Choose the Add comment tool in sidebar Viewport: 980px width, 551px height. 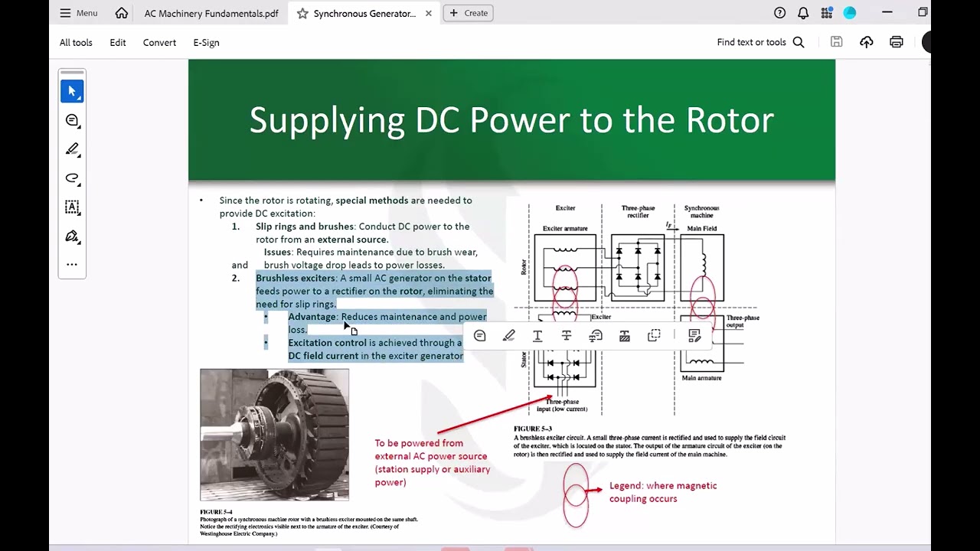click(72, 120)
